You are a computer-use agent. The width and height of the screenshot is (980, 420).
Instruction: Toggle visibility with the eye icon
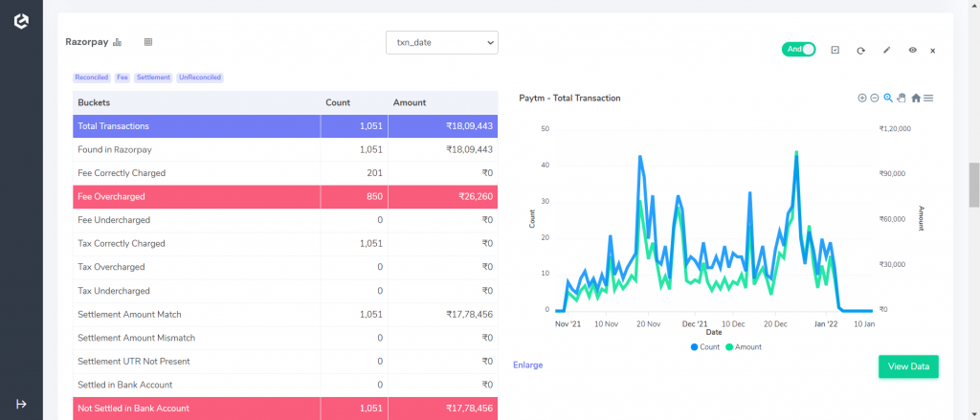[912, 50]
